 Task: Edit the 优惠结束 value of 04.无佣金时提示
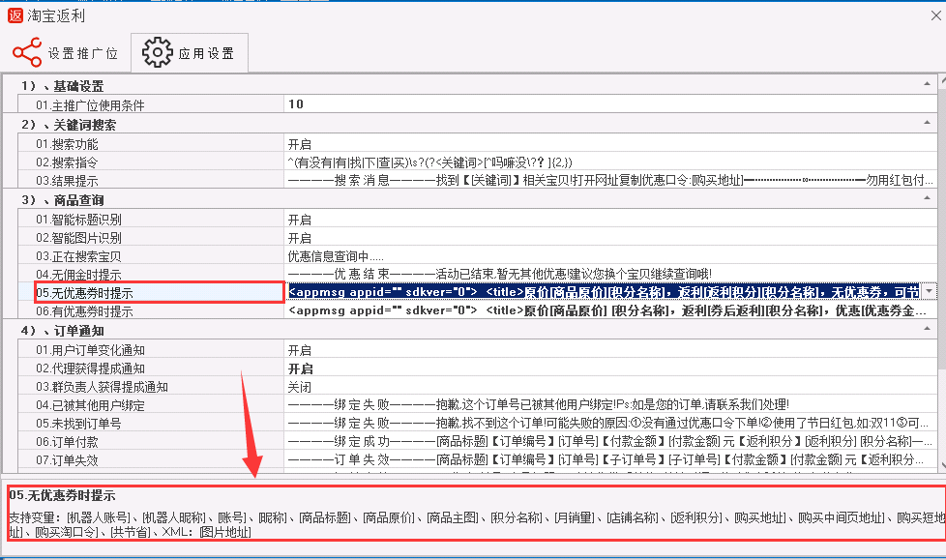click(610, 274)
